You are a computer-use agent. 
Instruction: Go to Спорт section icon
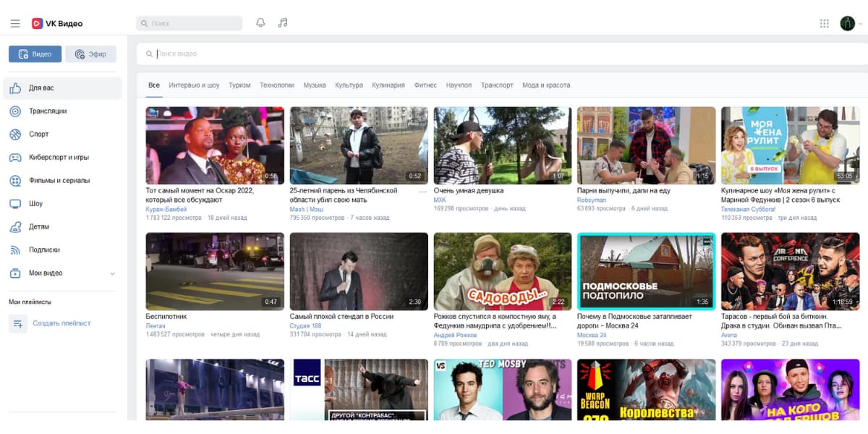tap(15, 135)
